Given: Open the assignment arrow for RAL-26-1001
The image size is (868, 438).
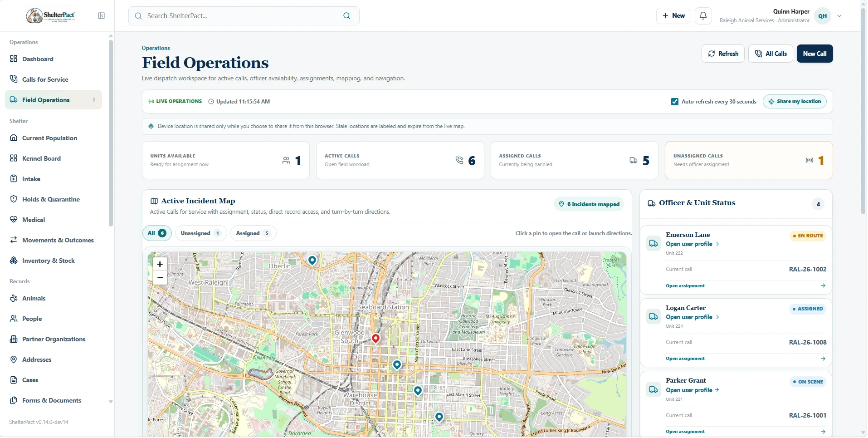Looking at the screenshot, I should click(823, 432).
